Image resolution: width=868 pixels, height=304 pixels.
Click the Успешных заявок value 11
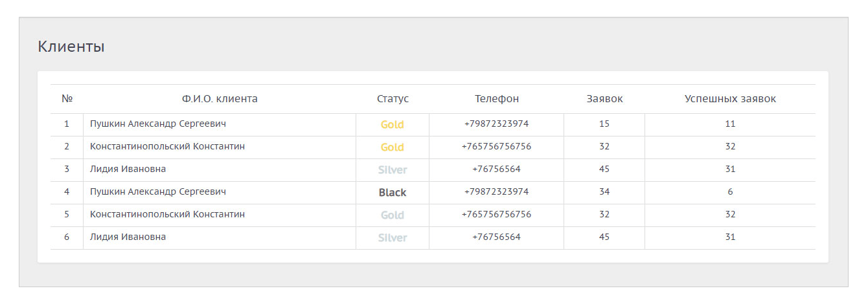(x=730, y=124)
